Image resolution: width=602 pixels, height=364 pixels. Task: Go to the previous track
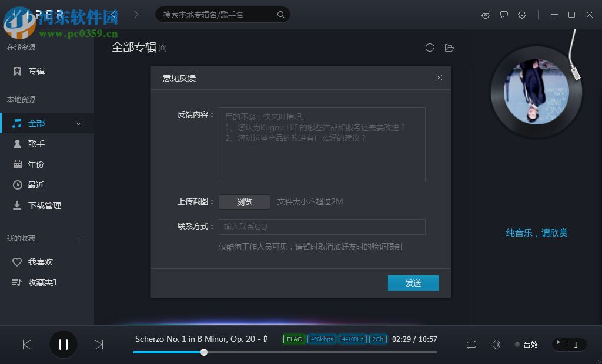click(x=26, y=345)
